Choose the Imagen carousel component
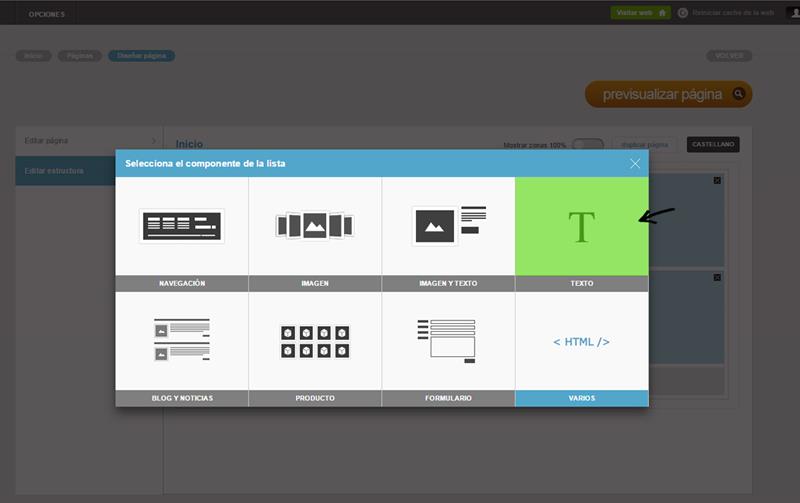 [x=314, y=226]
